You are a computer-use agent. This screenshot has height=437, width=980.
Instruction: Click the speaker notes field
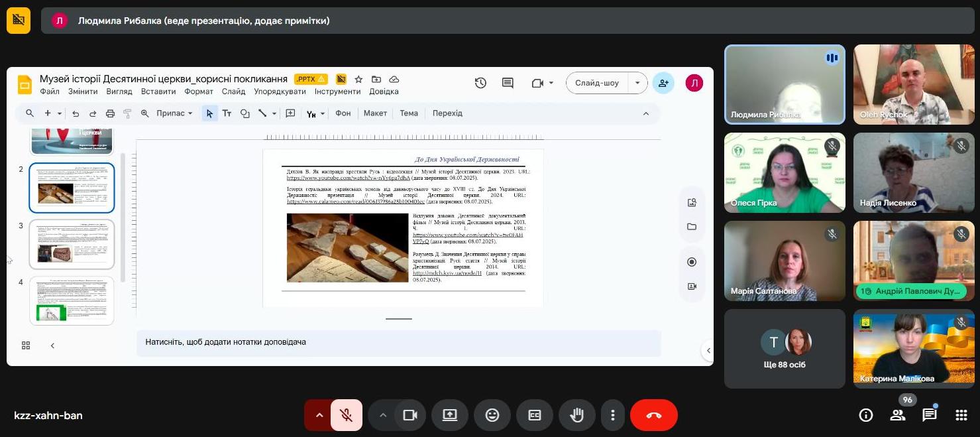click(398, 343)
